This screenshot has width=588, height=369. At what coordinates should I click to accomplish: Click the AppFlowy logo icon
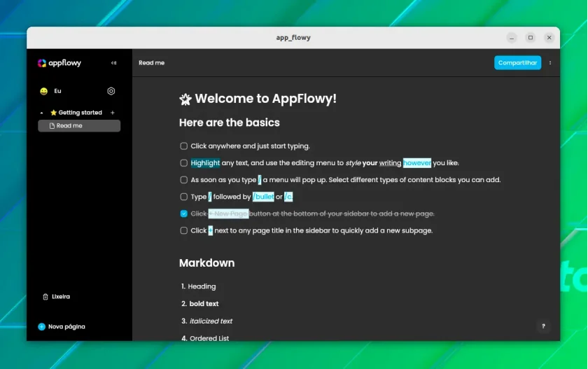pos(42,63)
